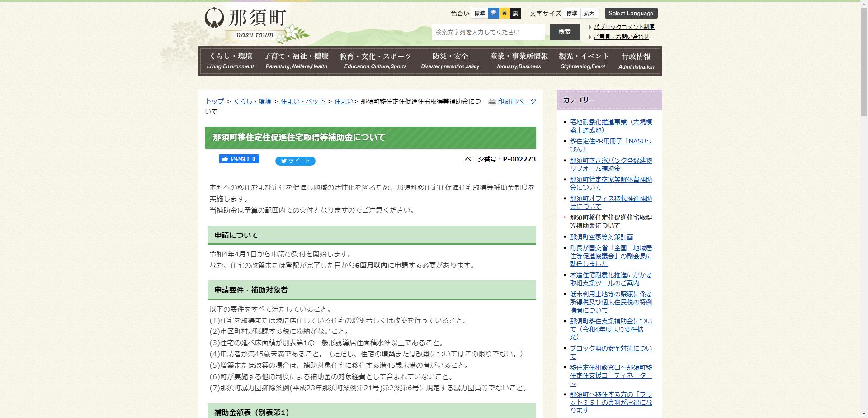Click the 補助金額表（別表第1） heading
868x418 pixels.
[x=372, y=411]
